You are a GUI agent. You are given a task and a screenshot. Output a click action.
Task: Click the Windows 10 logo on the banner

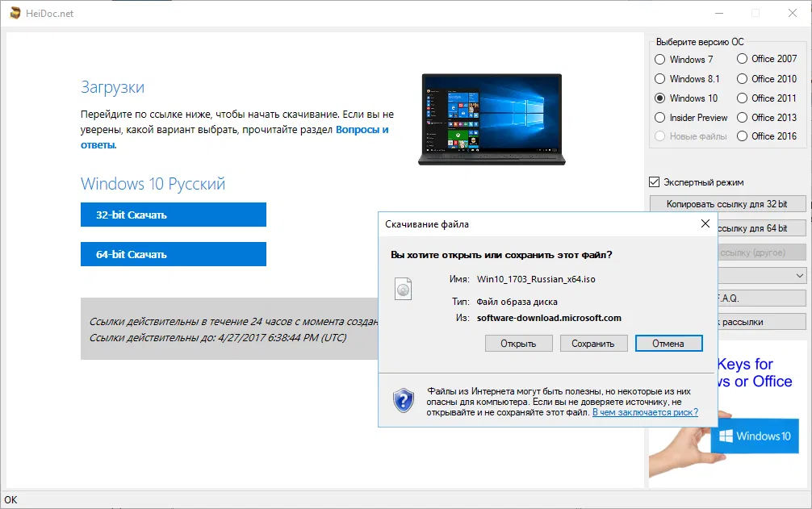point(754,436)
